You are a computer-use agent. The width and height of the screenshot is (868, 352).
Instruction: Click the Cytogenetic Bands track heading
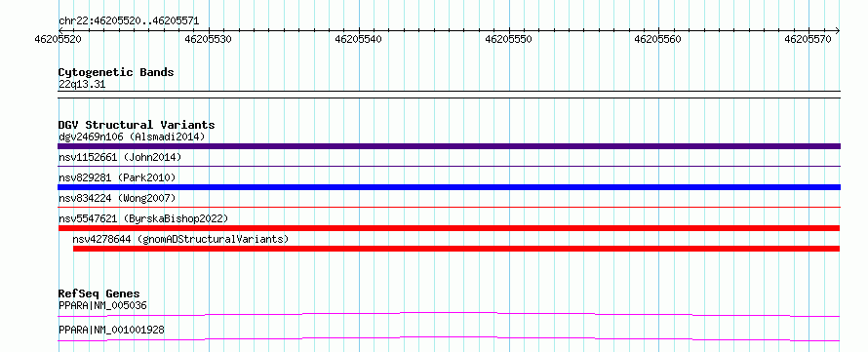pos(116,72)
